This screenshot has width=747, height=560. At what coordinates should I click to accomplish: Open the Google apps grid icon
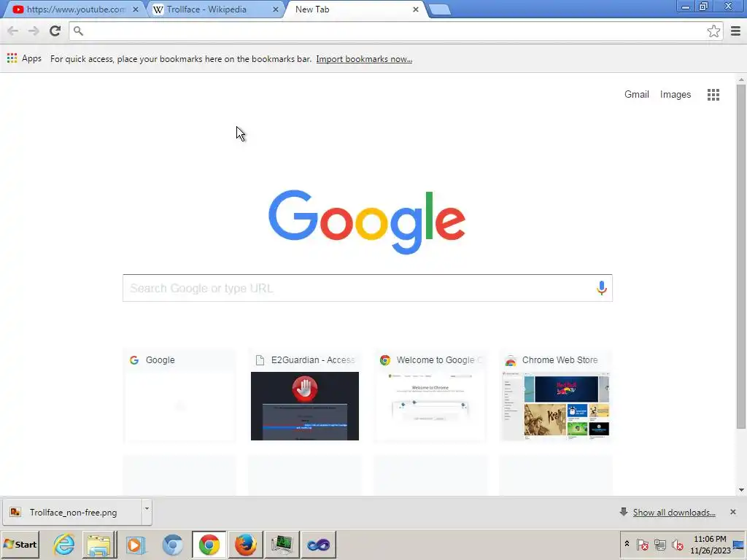click(x=713, y=95)
